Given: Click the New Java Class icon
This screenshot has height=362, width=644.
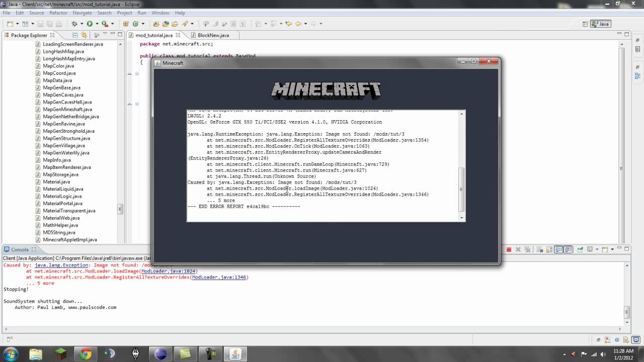Looking at the screenshot, I should click(x=136, y=24).
